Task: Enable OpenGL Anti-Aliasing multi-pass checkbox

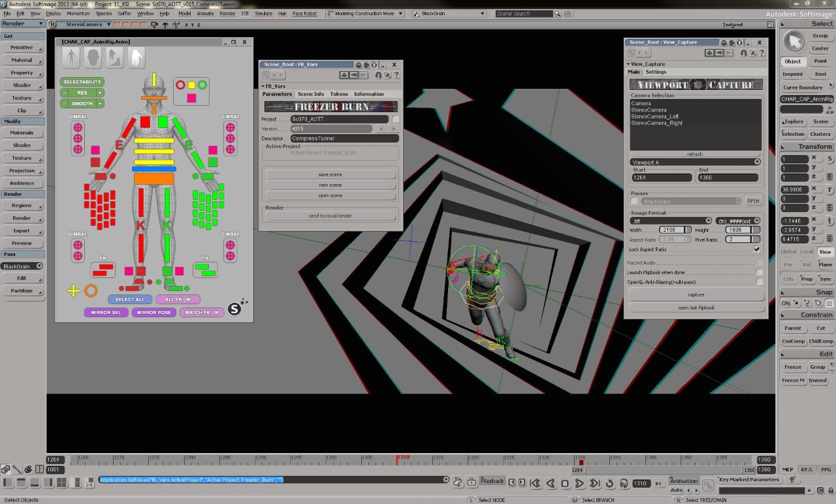Action: pos(760,282)
